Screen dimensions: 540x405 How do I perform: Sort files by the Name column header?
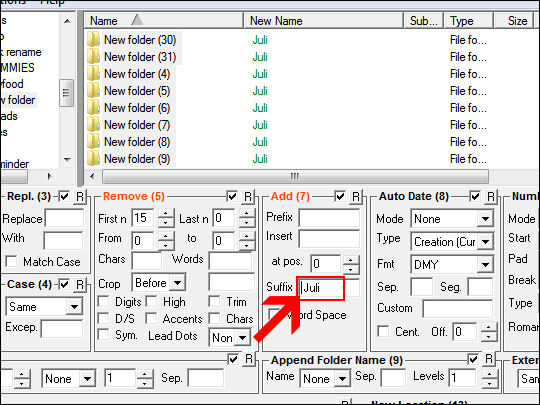click(164, 21)
